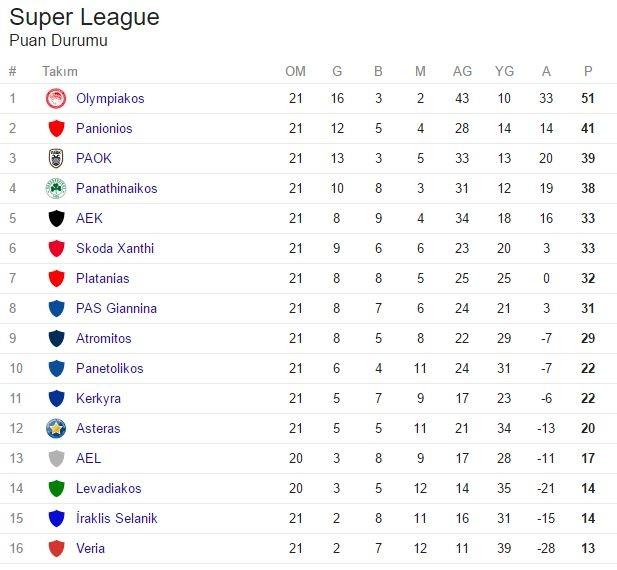Click the blue İraklis Selanik shield icon
Image resolution: width=617 pixels, height=570 pixels.
[56, 518]
